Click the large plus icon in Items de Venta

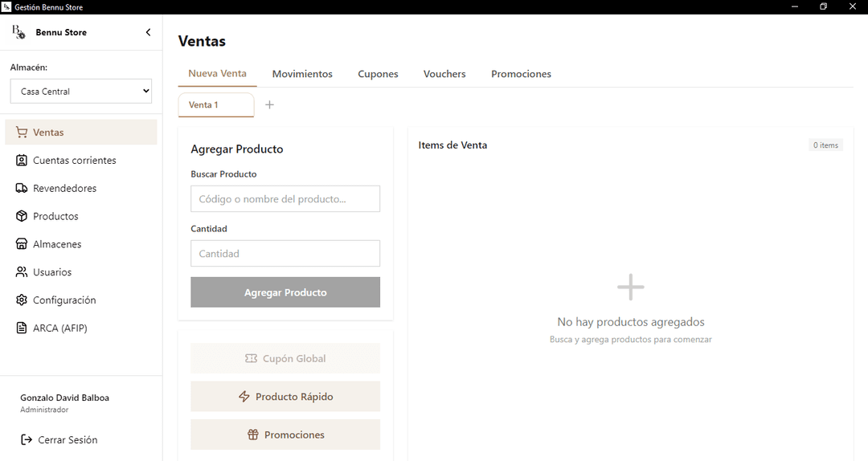coord(631,288)
